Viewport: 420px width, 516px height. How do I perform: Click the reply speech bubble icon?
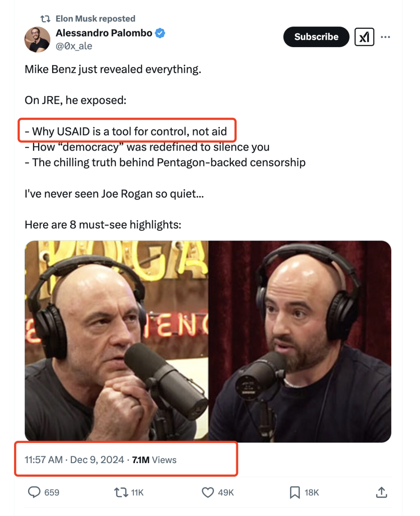click(34, 492)
